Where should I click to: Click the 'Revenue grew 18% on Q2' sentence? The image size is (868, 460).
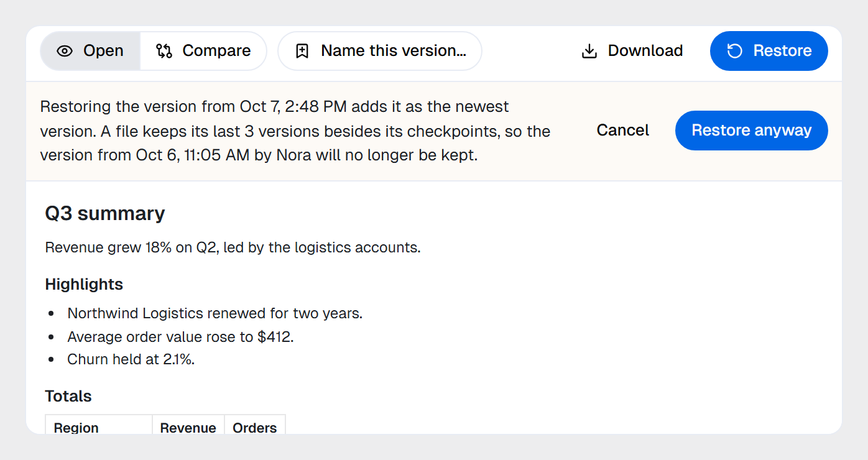click(233, 247)
